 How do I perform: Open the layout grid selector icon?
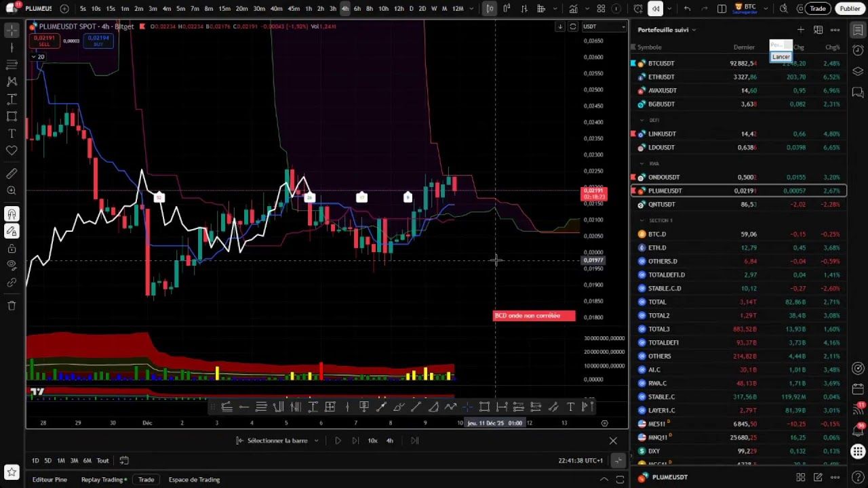601,9
